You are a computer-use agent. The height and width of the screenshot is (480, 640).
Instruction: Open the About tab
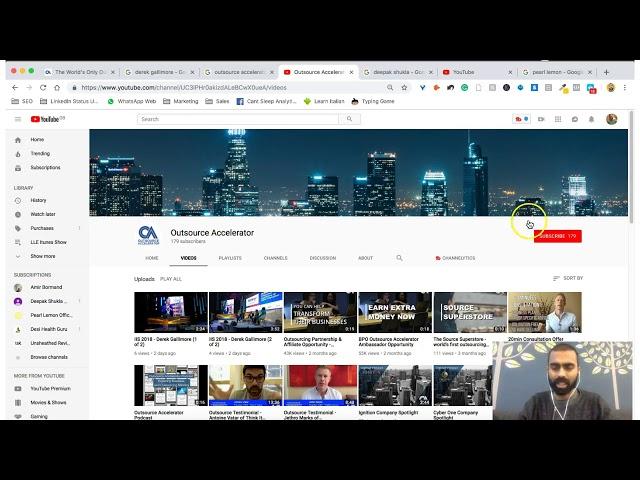365,258
